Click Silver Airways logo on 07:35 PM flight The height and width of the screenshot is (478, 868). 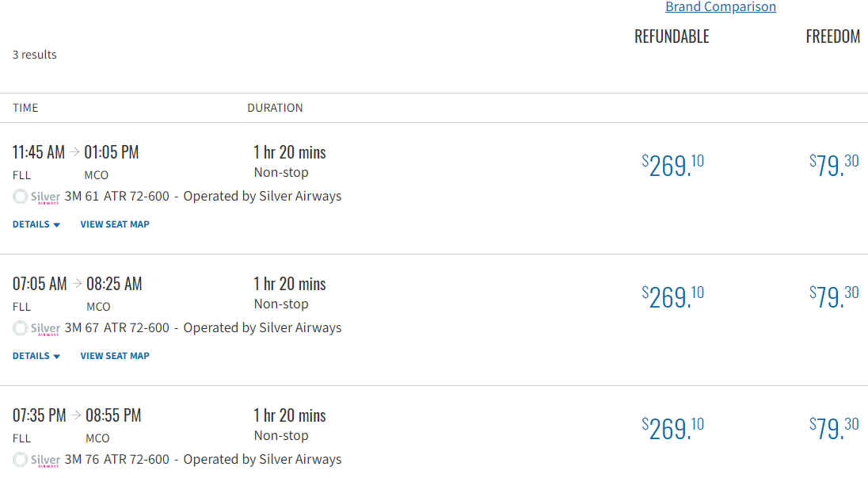click(x=37, y=460)
